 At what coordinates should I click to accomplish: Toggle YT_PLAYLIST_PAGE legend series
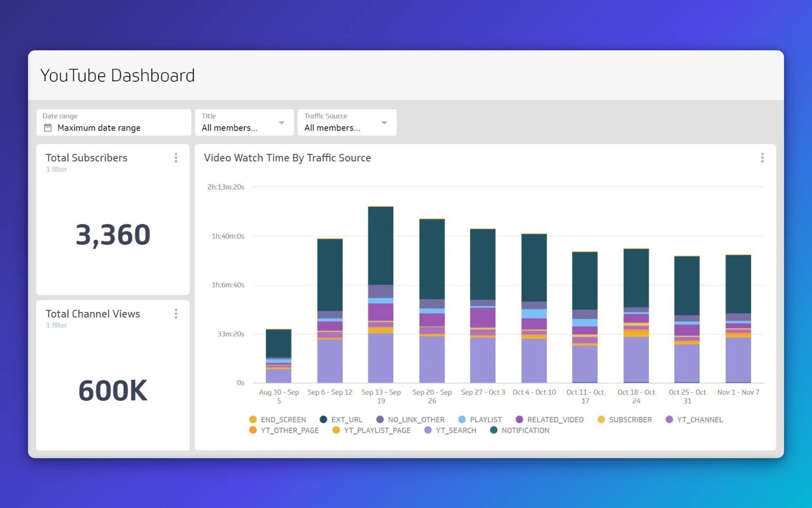(371, 430)
